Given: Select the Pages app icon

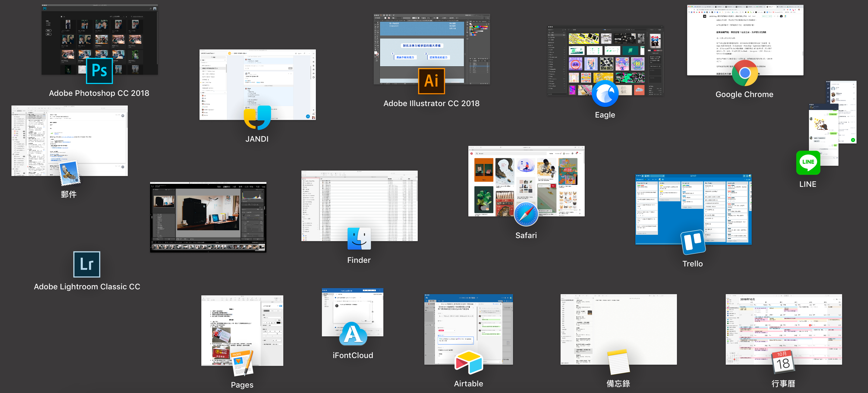Looking at the screenshot, I should 243,363.
